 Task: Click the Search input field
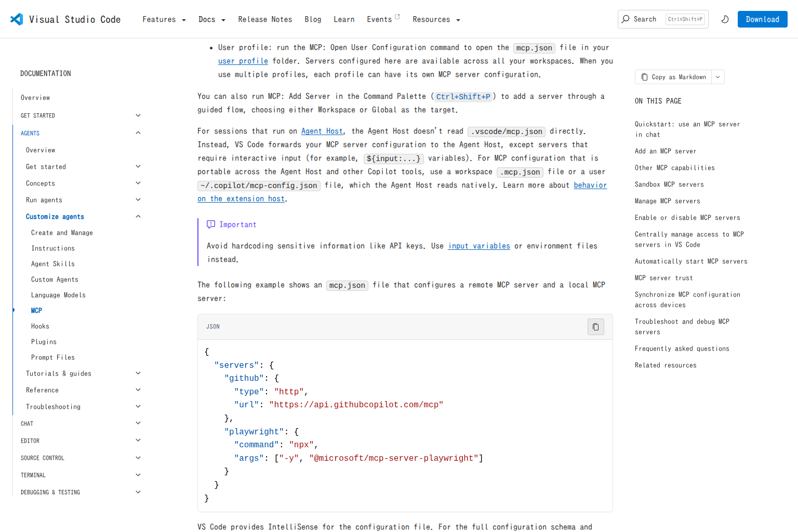click(663, 19)
